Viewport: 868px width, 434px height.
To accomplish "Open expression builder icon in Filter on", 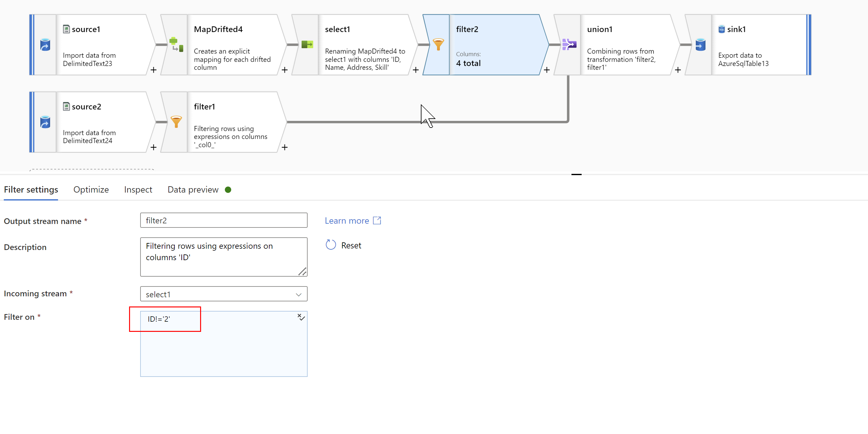I will 301,317.
